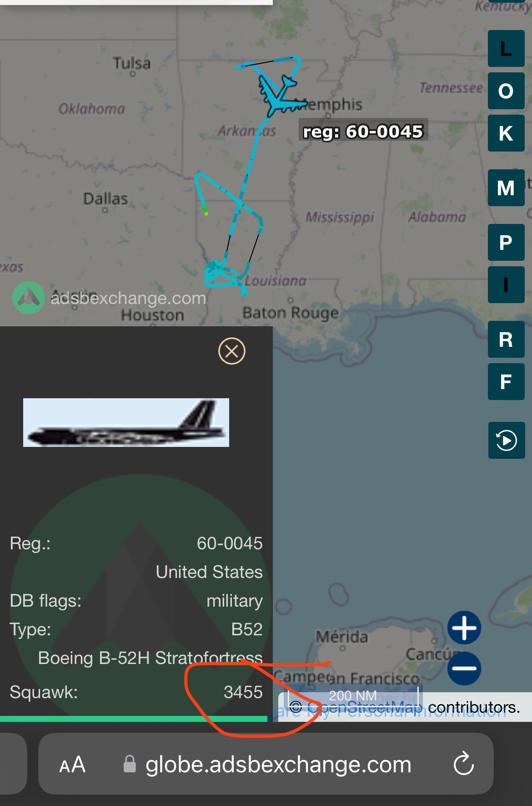Open the B-52 silhouette photo thumbnail
This screenshot has width=532, height=806.
coord(126,422)
